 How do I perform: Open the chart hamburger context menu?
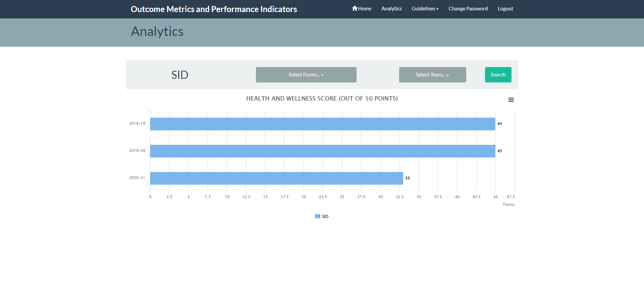(x=511, y=100)
